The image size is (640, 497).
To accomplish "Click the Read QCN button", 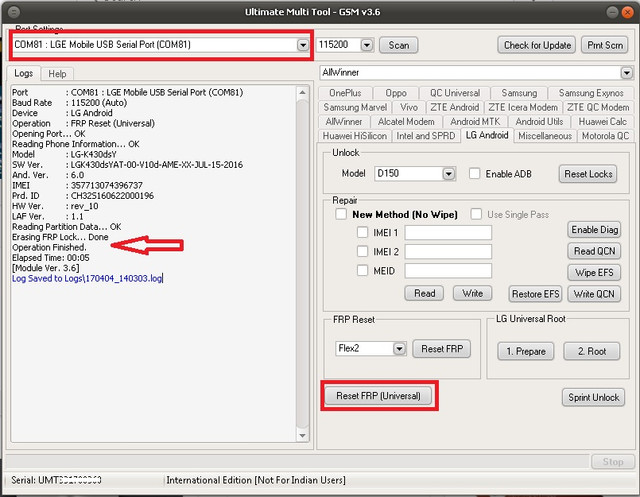I will click(x=594, y=251).
